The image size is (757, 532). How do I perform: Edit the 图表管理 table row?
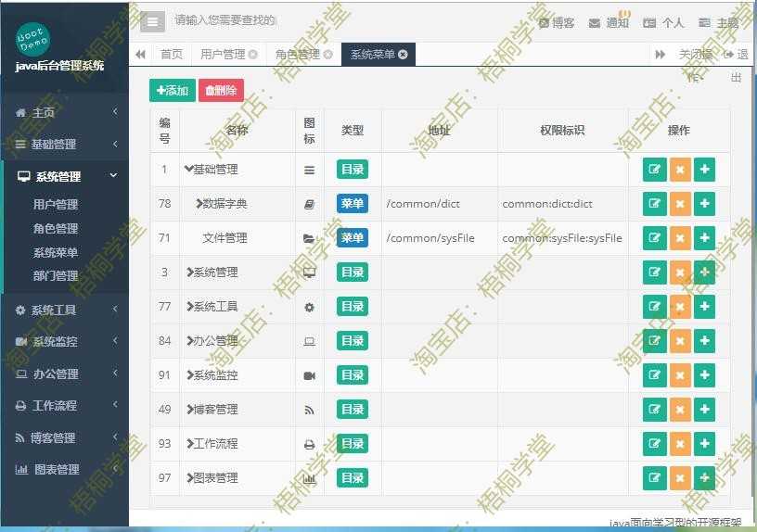654,477
